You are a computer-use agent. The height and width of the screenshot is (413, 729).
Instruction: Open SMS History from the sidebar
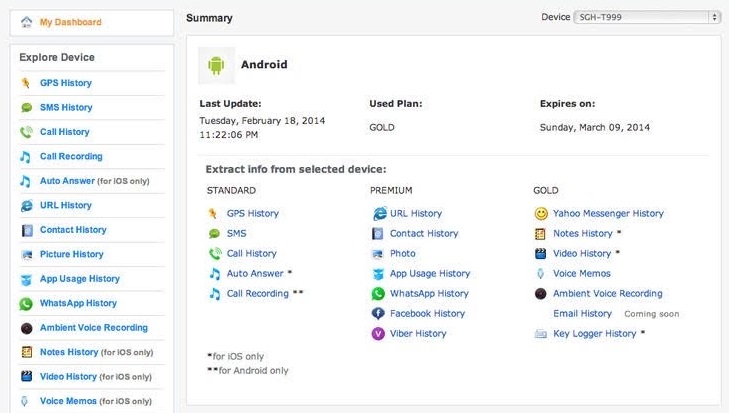[66, 107]
